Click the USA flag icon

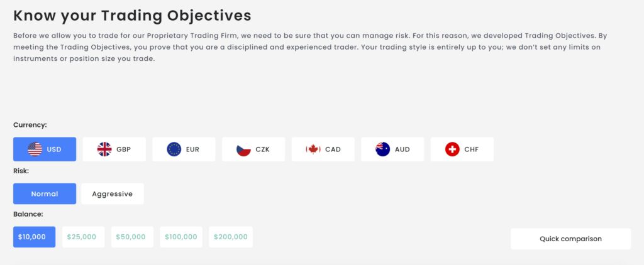tap(35, 149)
